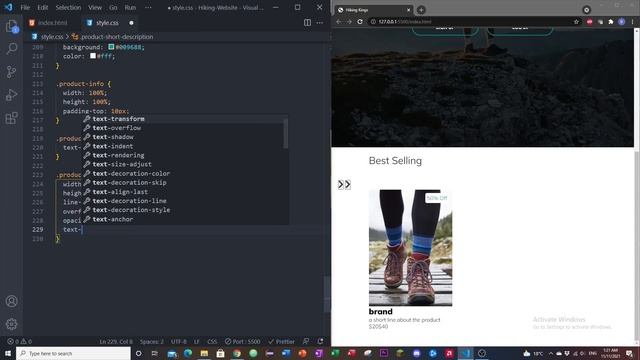Open the browser extensions puzzle icon
Viewport: 640px width, 360px height.
(611, 22)
